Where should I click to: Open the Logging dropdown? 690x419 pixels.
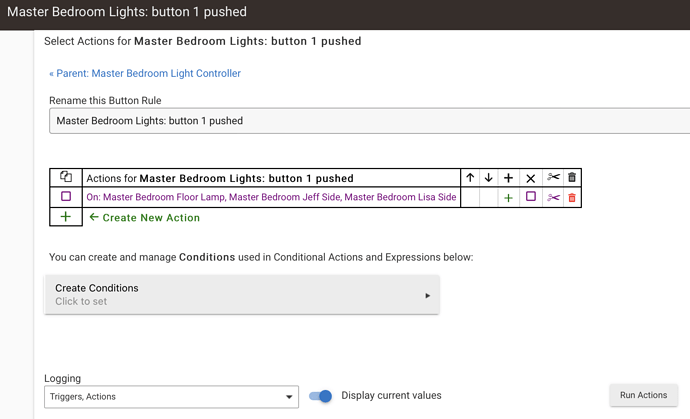pyautogui.click(x=172, y=397)
